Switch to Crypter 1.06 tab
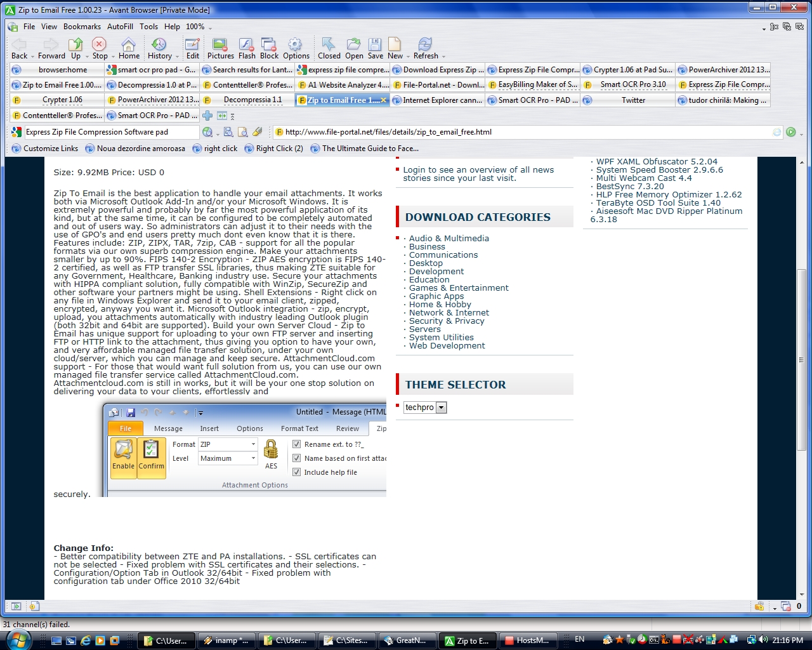812x650 pixels. click(x=56, y=100)
